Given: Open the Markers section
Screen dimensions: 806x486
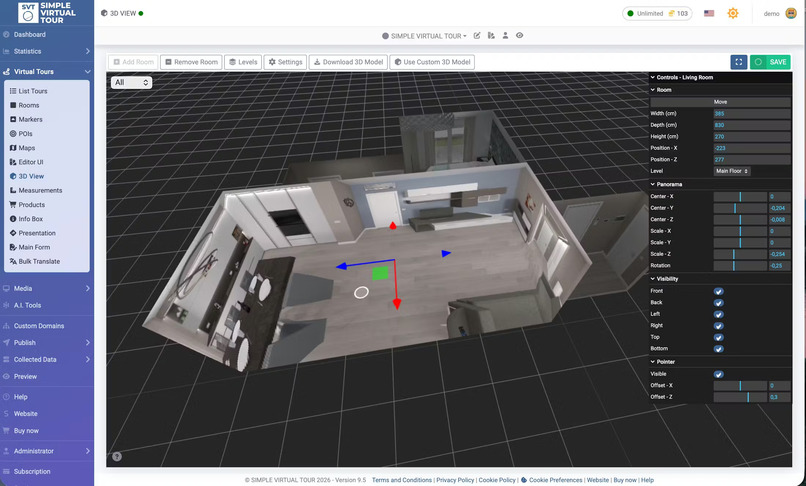Looking at the screenshot, I should coord(30,119).
